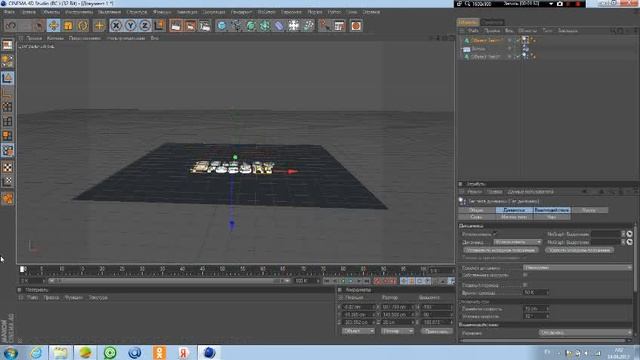Open the first item in main menu bar
The image size is (640, 360).
(x=9, y=12)
